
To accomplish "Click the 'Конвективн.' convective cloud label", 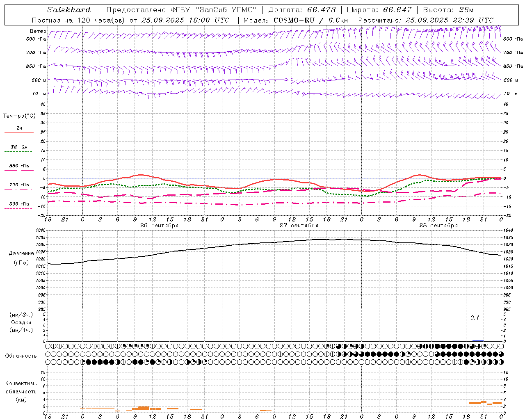I will (x=21, y=383).
